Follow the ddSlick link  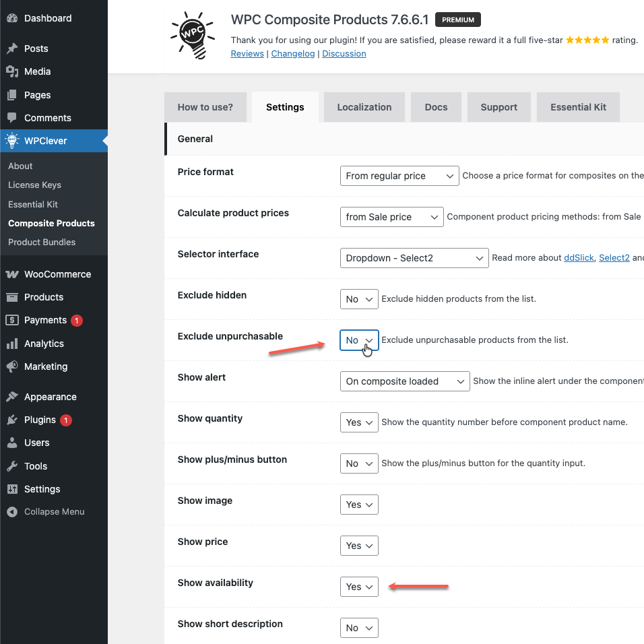(579, 258)
